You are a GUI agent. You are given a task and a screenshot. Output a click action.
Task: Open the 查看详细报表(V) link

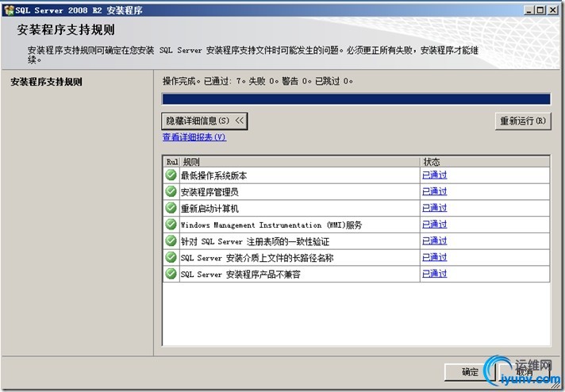point(194,137)
